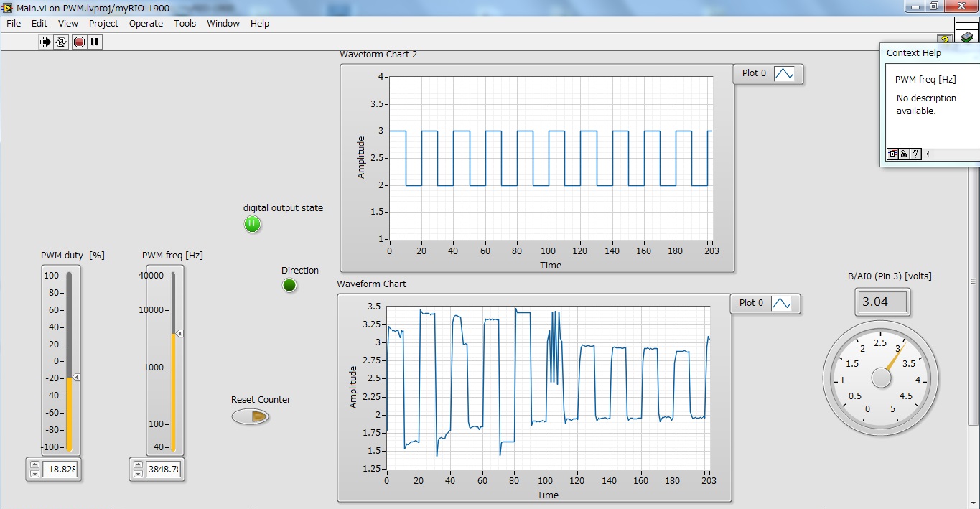Pause the running VI

click(95, 42)
